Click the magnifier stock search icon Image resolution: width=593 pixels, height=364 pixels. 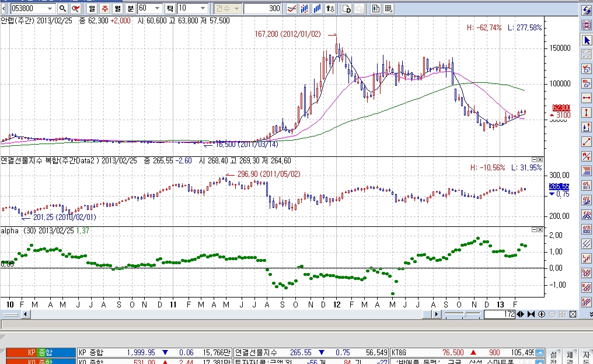tap(63, 8)
